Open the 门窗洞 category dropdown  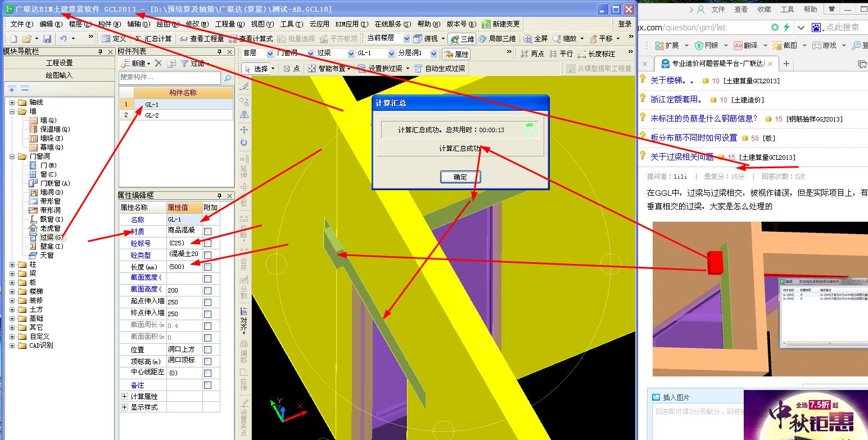coord(310,53)
